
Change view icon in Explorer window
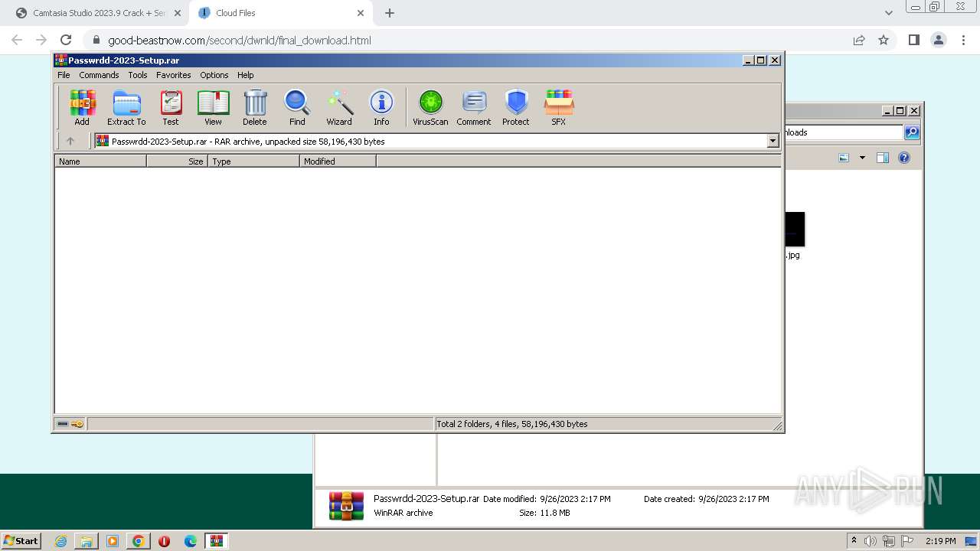coord(844,158)
